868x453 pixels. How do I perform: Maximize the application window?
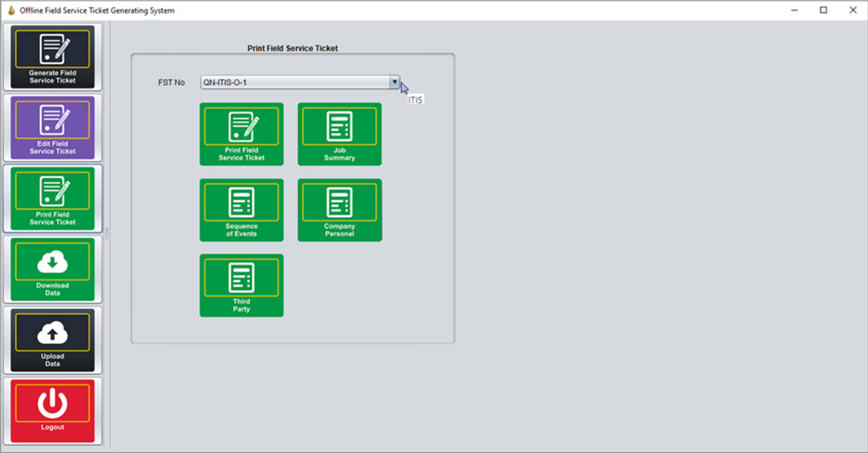click(823, 10)
